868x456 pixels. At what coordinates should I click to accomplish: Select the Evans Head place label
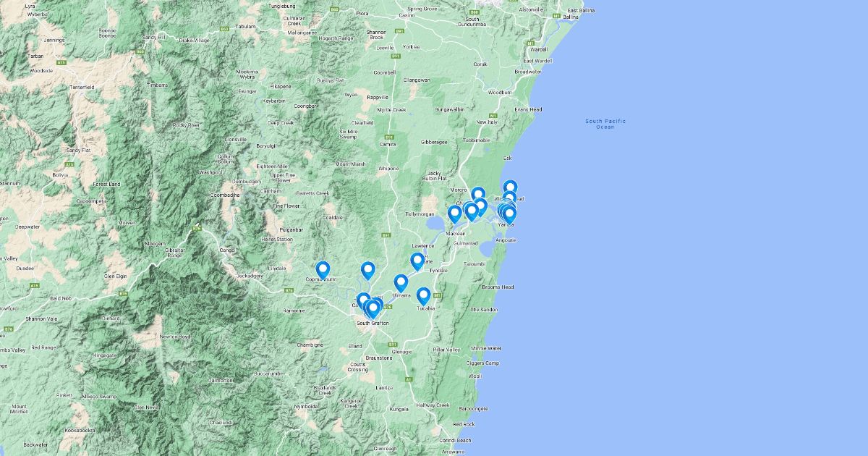528,109
